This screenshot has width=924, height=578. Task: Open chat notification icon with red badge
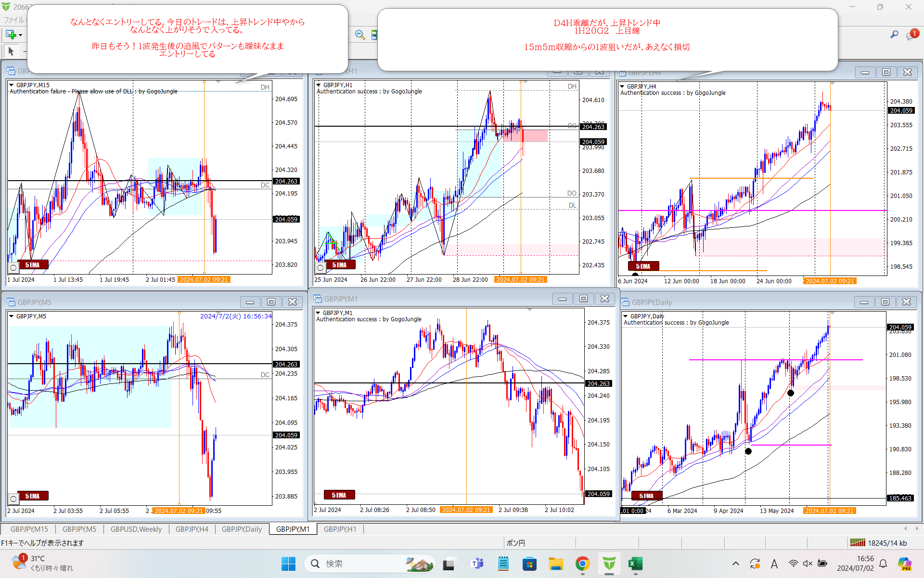click(x=911, y=35)
